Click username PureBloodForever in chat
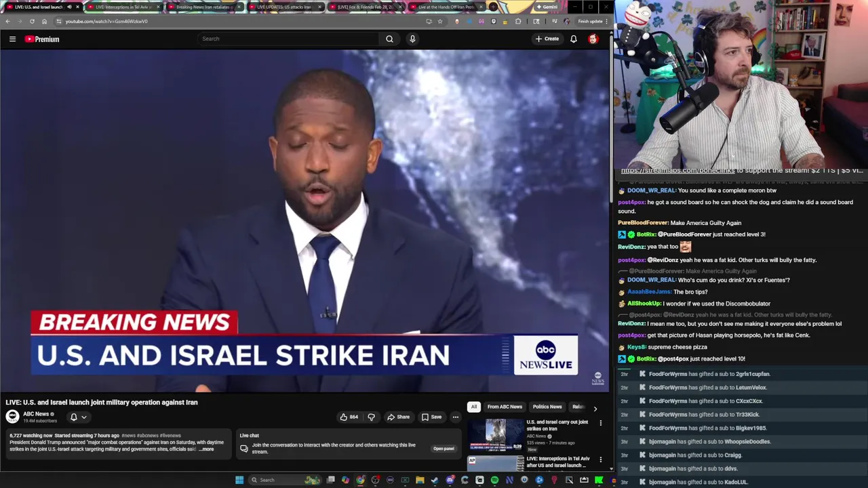 (x=643, y=223)
